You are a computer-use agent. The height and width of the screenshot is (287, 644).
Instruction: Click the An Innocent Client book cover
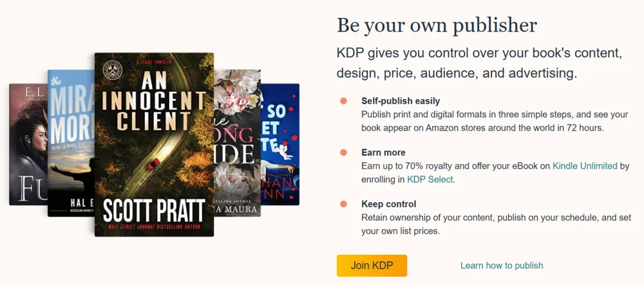pos(154,143)
